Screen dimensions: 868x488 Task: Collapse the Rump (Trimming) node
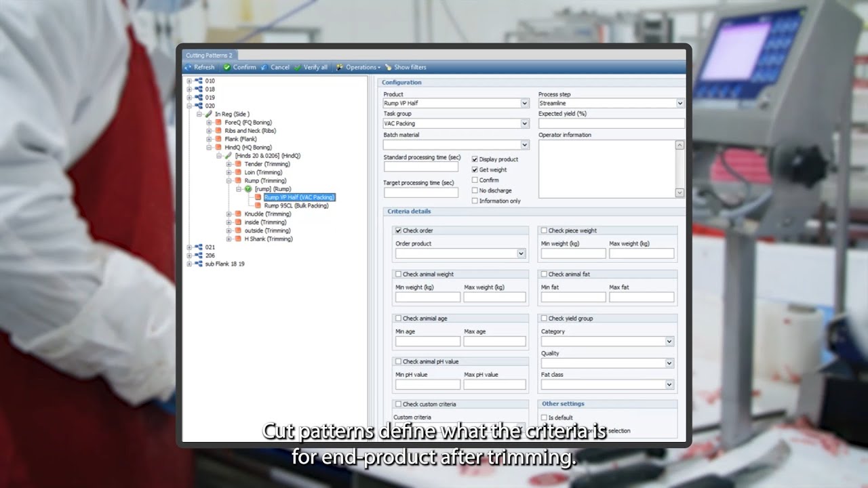pos(229,181)
